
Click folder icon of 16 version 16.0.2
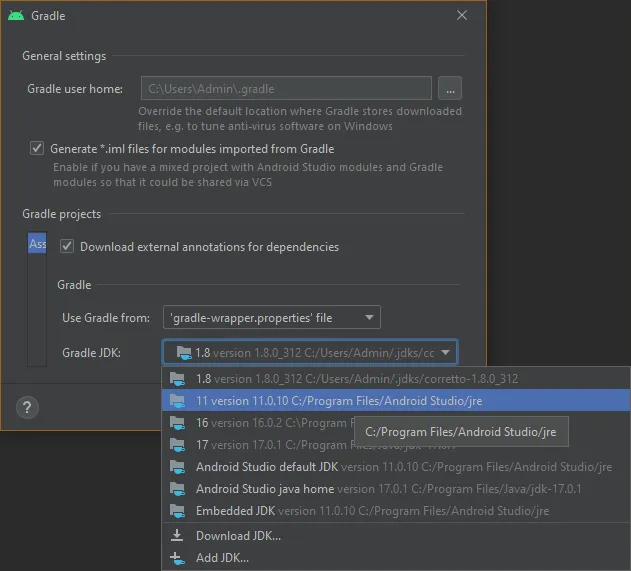pyautogui.click(x=177, y=423)
